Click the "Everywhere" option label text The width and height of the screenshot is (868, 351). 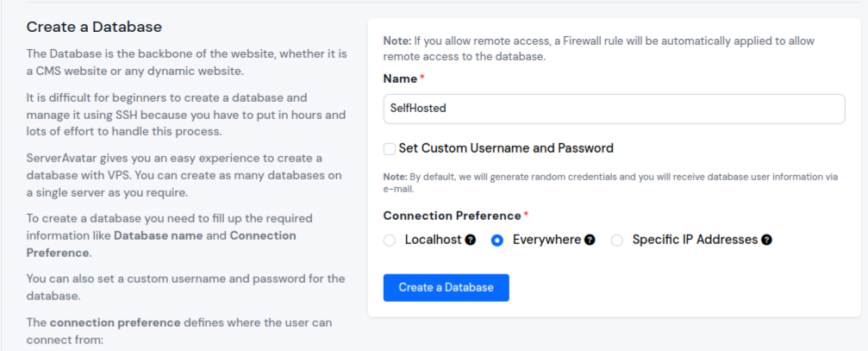[546, 240]
